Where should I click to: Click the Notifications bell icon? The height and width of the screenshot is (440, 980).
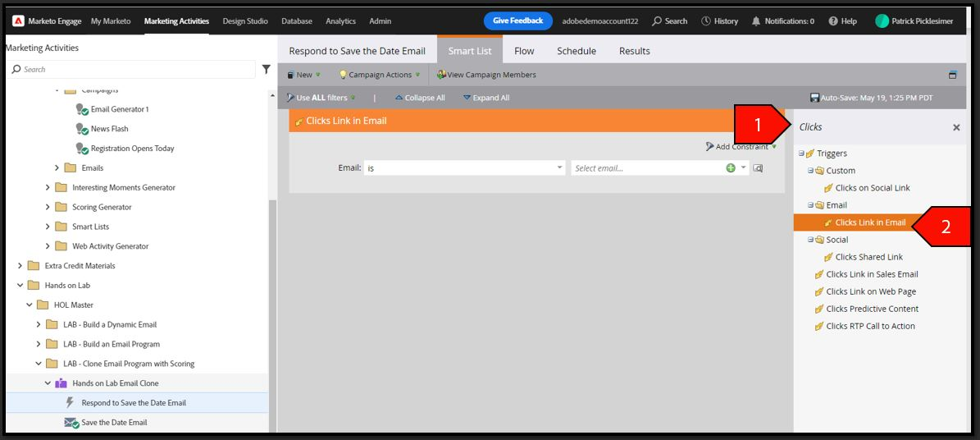point(756,21)
